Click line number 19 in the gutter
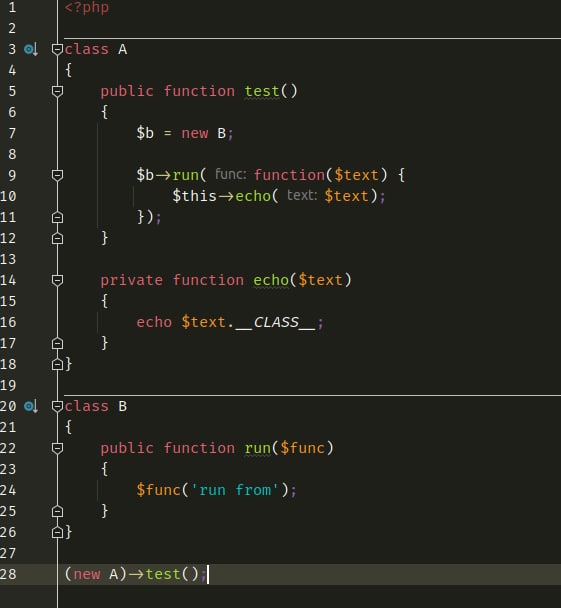561x608 pixels. point(8,385)
